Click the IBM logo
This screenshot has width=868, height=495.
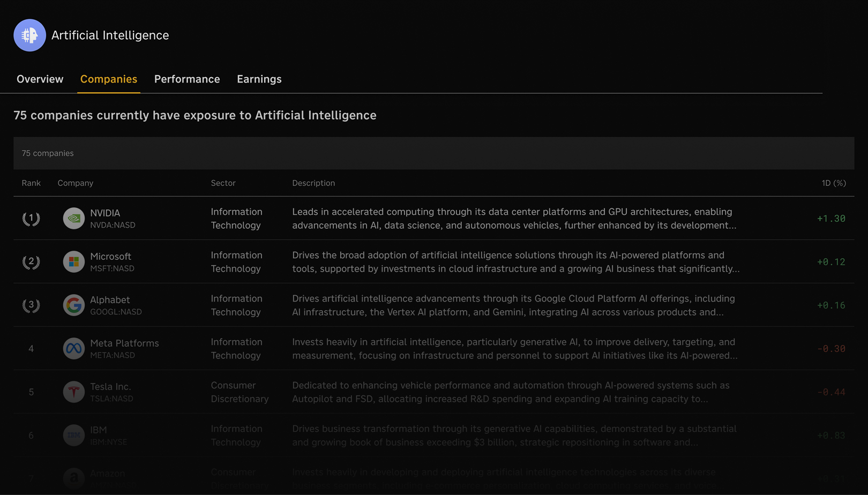click(x=73, y=434)
